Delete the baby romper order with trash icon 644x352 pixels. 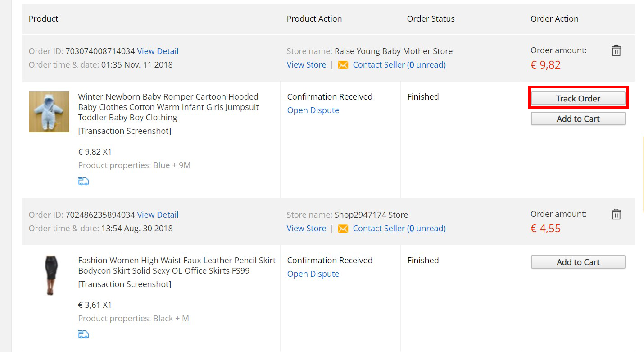click(x=616, y=50)
